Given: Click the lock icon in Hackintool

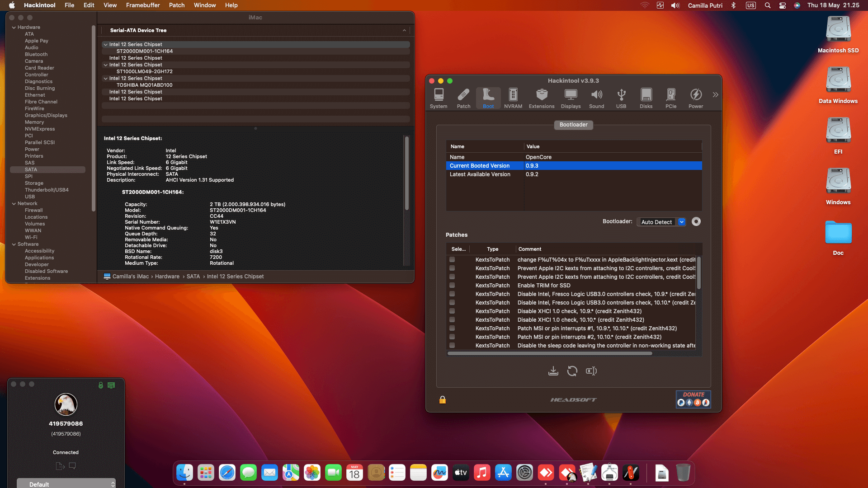Looking at the screenshot, I should pos(443,399).
